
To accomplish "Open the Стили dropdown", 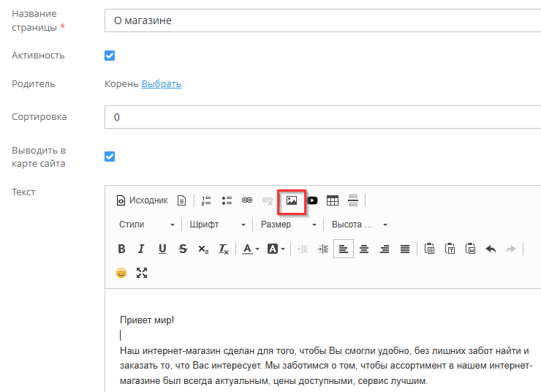I will pos(147,225).
